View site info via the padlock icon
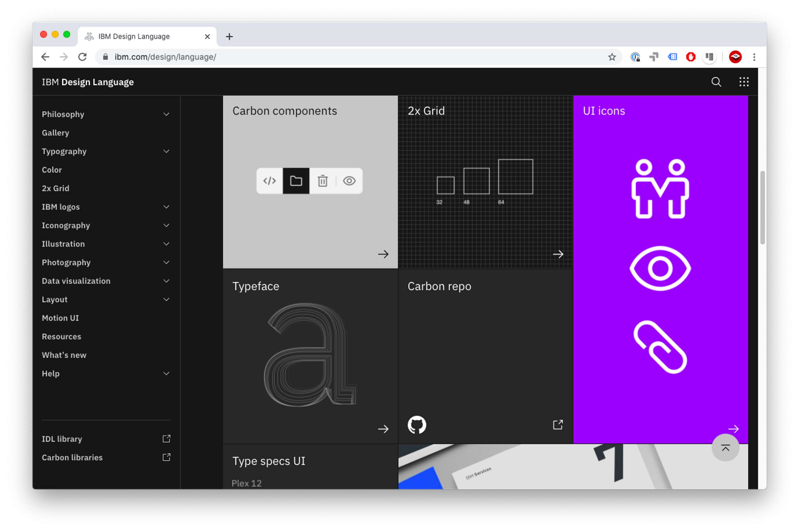This screenshot has width=799, height=532. pyautogui.click(x=105, y=57)
